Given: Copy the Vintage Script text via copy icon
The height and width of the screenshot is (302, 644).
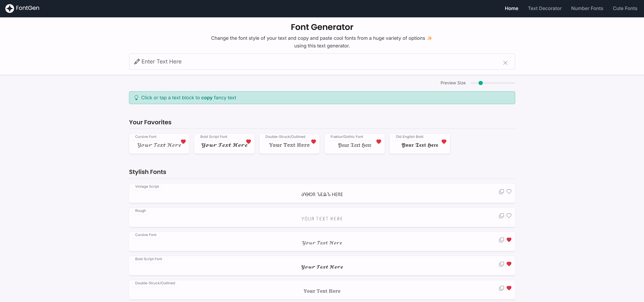Looking at the screenshot, I should (501, 192).
